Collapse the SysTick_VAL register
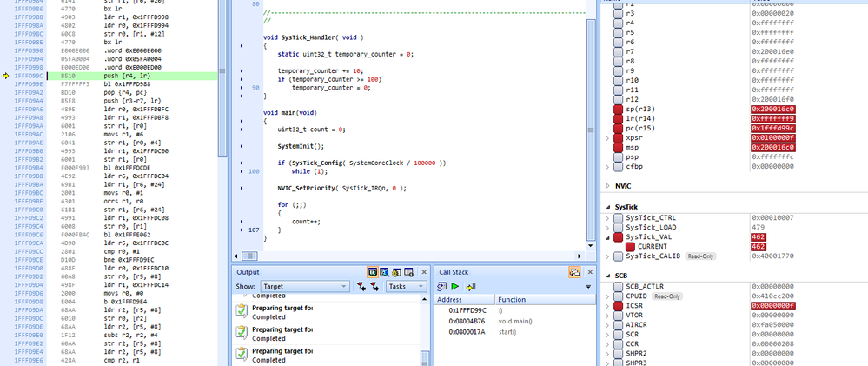 608,237
